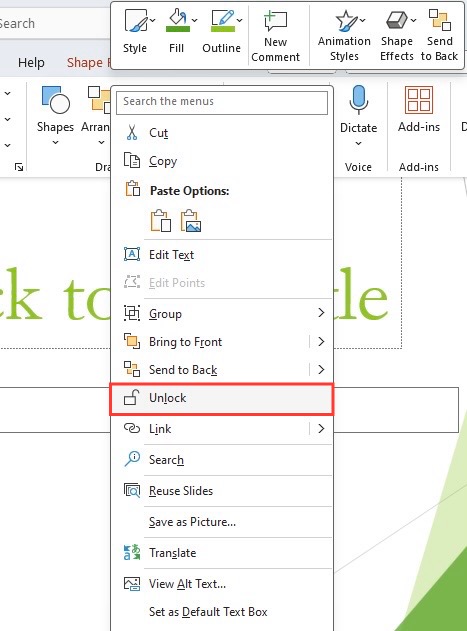Start Dictate microphone
This screenshot has height=631, width=467.
coord(358,115)
